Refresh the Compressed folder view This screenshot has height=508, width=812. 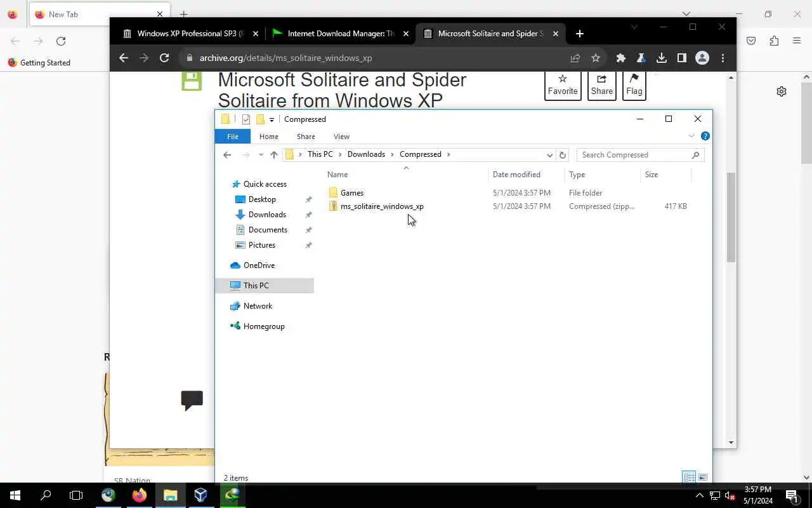pos(562,155)
